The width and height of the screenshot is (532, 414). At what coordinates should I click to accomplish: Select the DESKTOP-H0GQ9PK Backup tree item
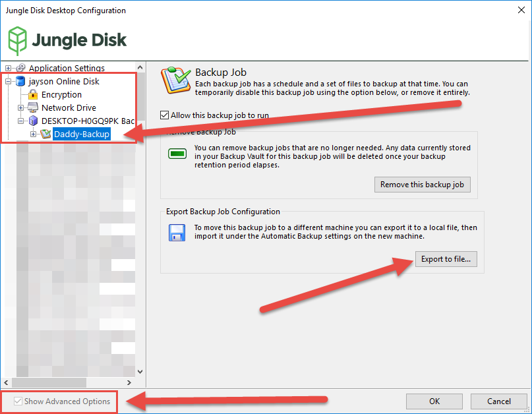coord(88,121)
